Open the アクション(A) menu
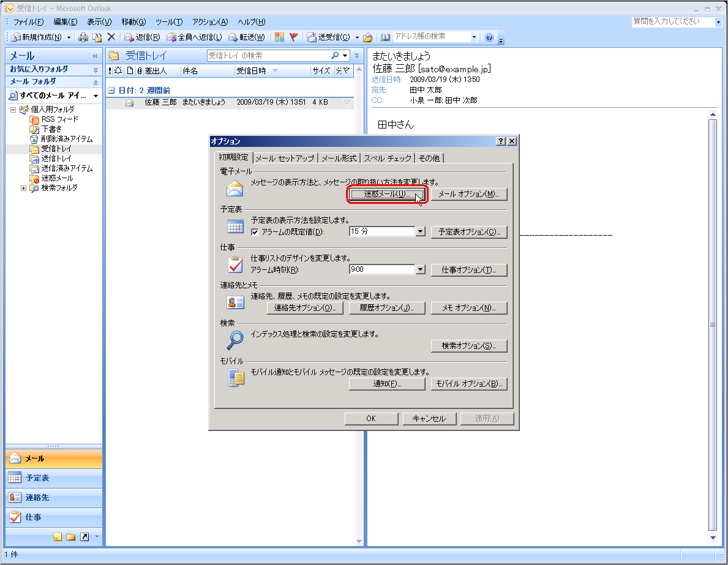The height and width of the screenshot is (565, 728). click(x=210, y=22)
